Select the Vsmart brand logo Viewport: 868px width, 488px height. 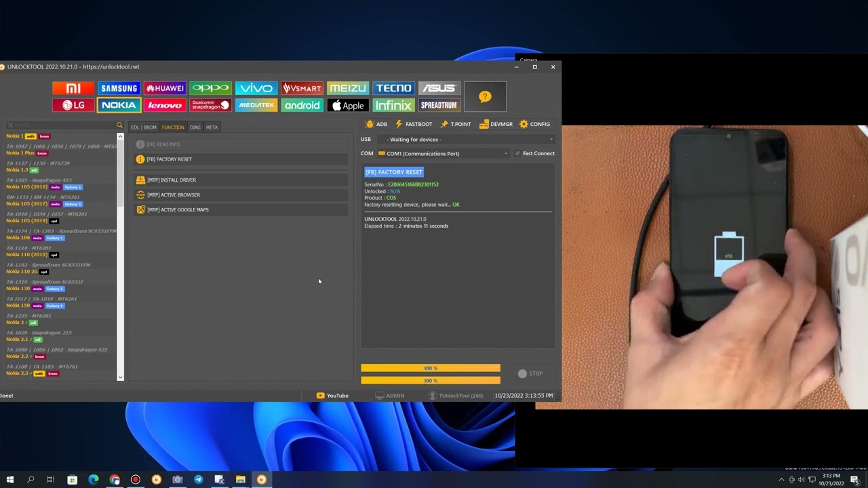(302, 88)
